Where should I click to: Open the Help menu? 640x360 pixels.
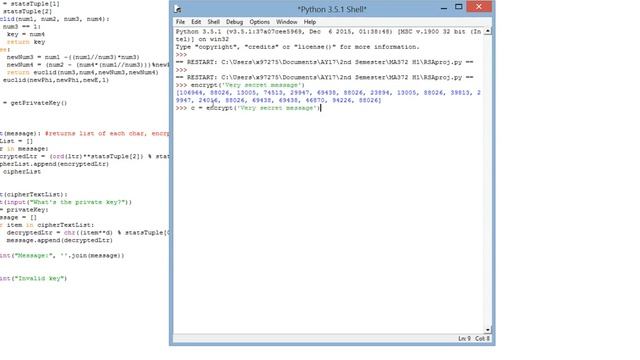coord(310,22)
